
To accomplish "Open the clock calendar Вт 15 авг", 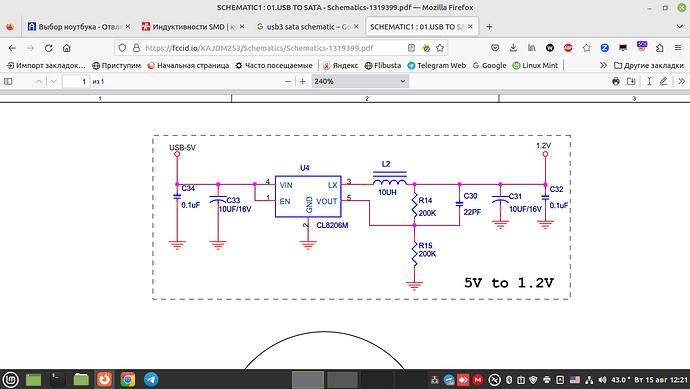I will tap(661, 379).
